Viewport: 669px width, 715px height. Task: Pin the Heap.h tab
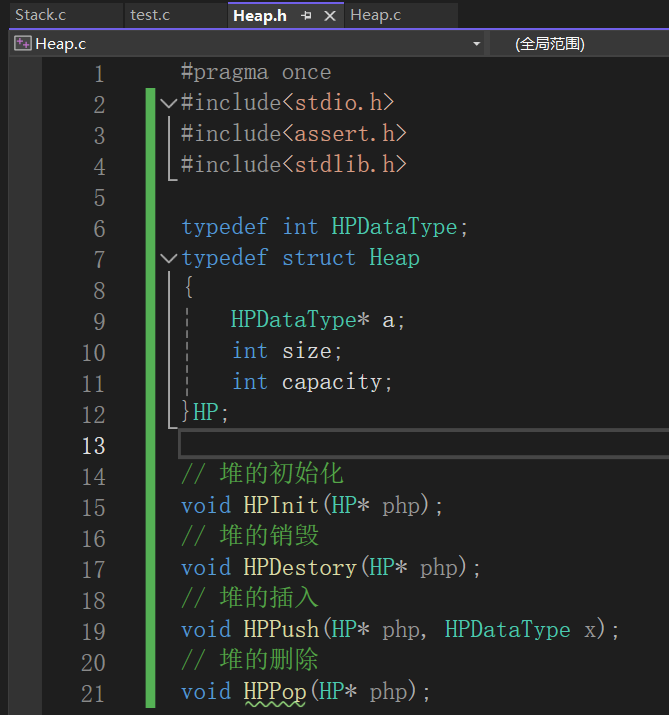306,16
